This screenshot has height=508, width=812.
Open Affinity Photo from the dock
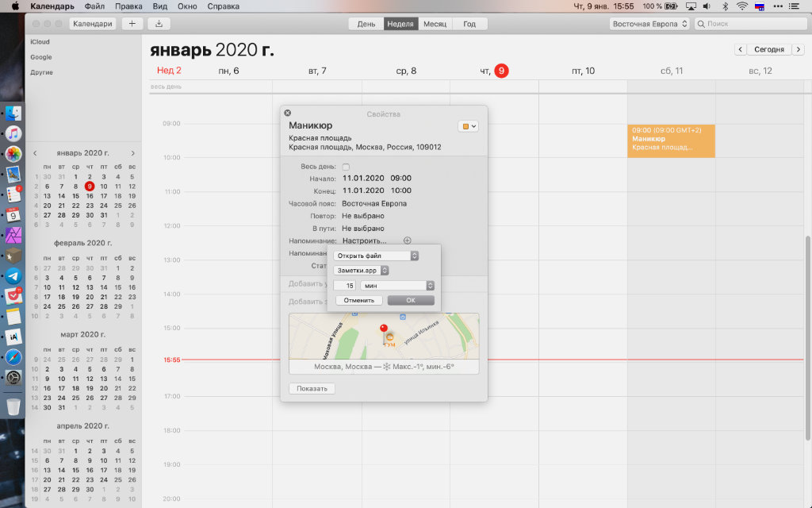(13, 235)
